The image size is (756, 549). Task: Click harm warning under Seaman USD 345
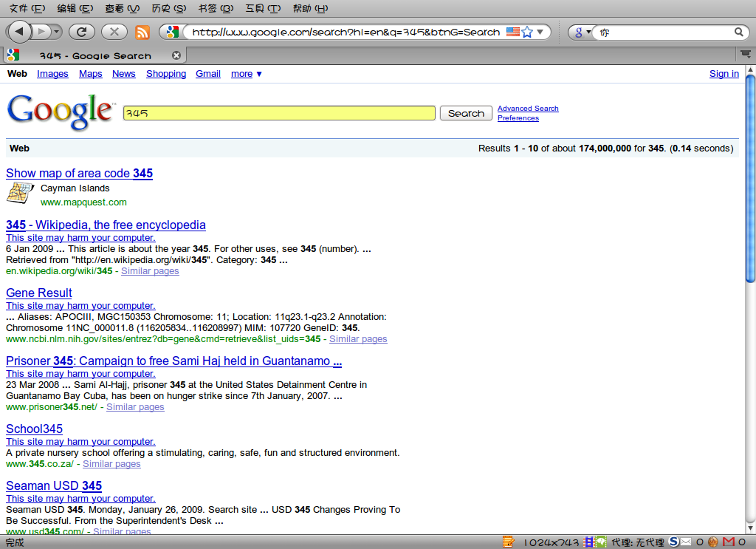coord(80,499)
